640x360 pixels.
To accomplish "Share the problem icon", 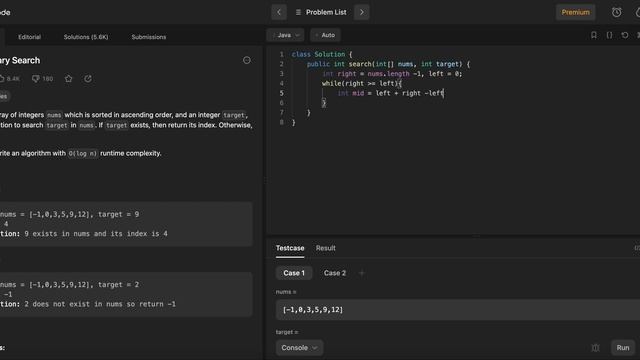I will click(x=88, y=79).
